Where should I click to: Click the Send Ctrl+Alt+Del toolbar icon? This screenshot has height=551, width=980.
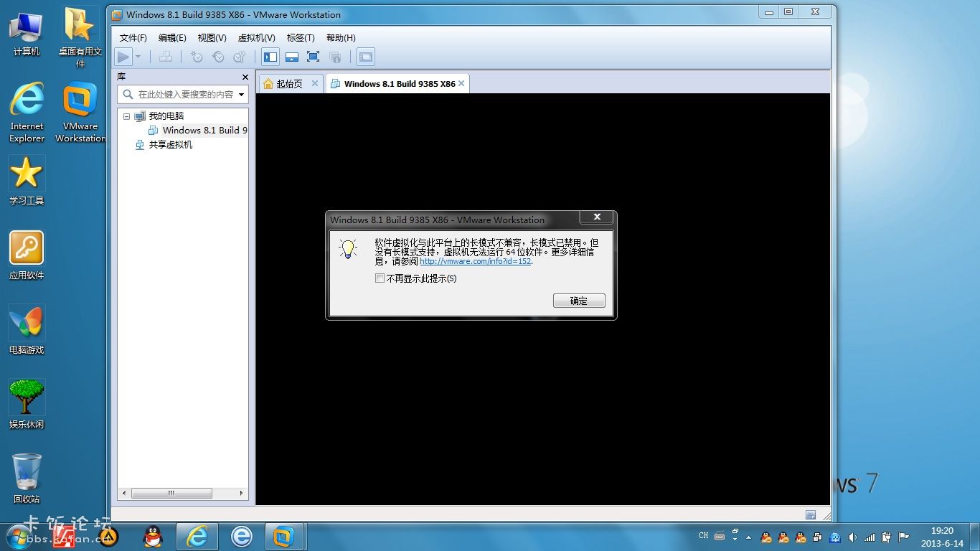click(166, 57)
